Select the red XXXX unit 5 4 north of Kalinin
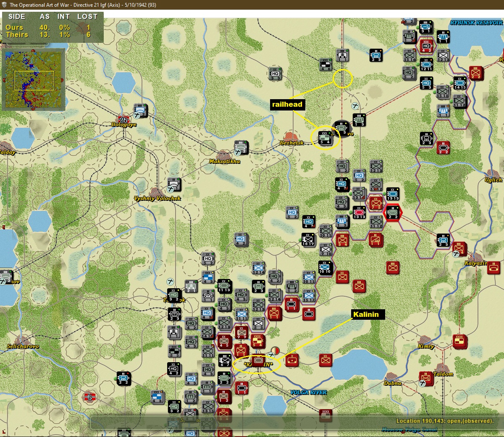 coord(257,341)
